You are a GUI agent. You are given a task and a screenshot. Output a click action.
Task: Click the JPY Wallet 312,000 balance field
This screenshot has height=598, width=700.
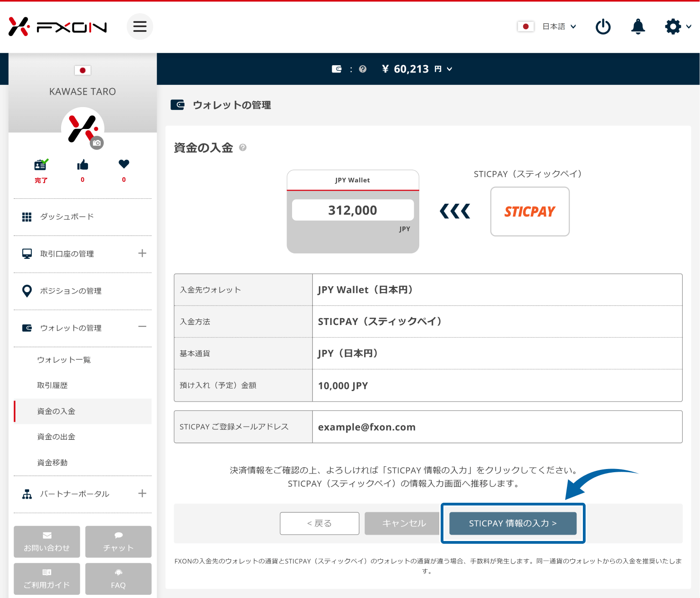point(353,210)
